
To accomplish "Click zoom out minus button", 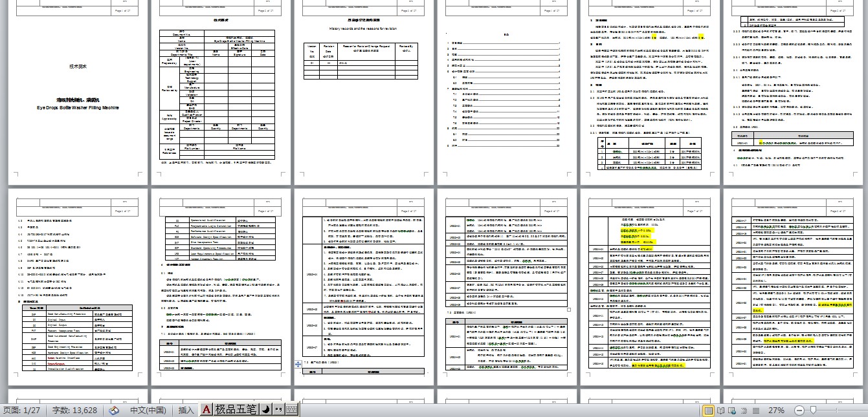I will (x=798, y=410).
